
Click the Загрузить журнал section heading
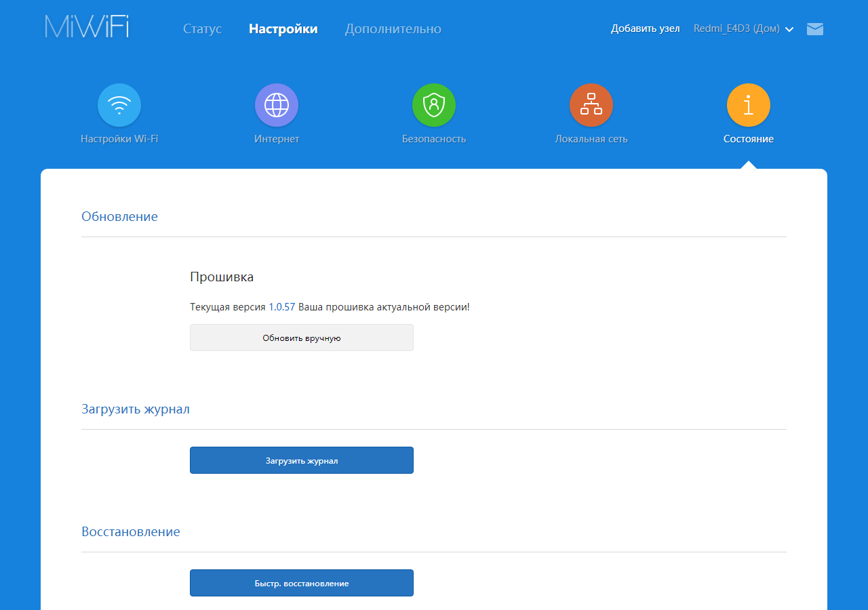136,409
